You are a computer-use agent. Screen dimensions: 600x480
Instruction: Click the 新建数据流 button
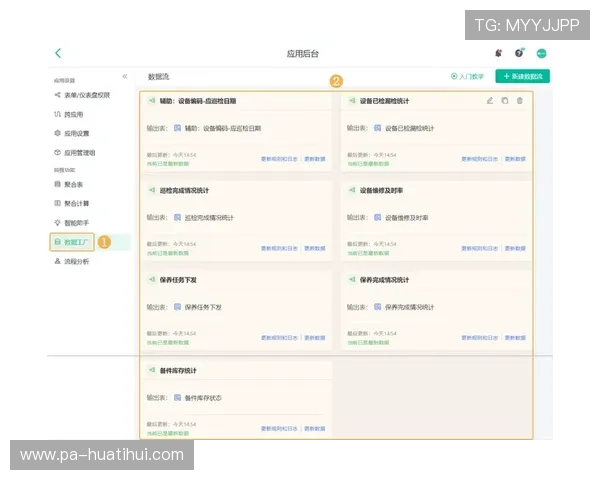click(522, 76)
